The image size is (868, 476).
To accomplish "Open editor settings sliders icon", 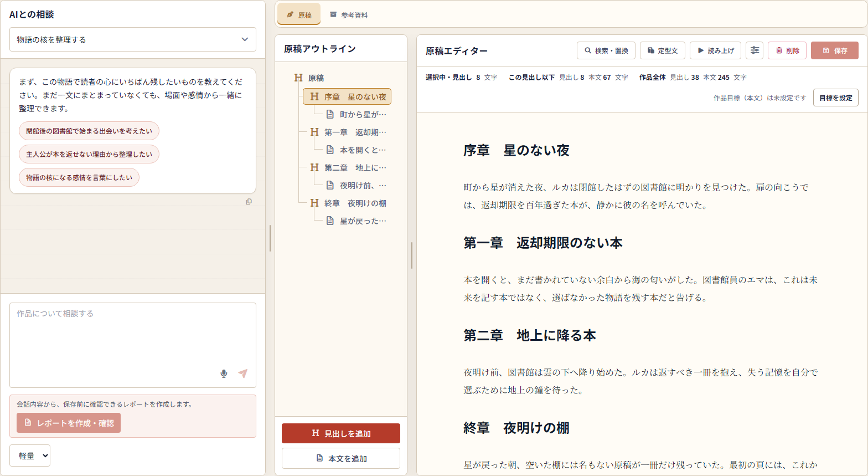I will click(755, 50).
